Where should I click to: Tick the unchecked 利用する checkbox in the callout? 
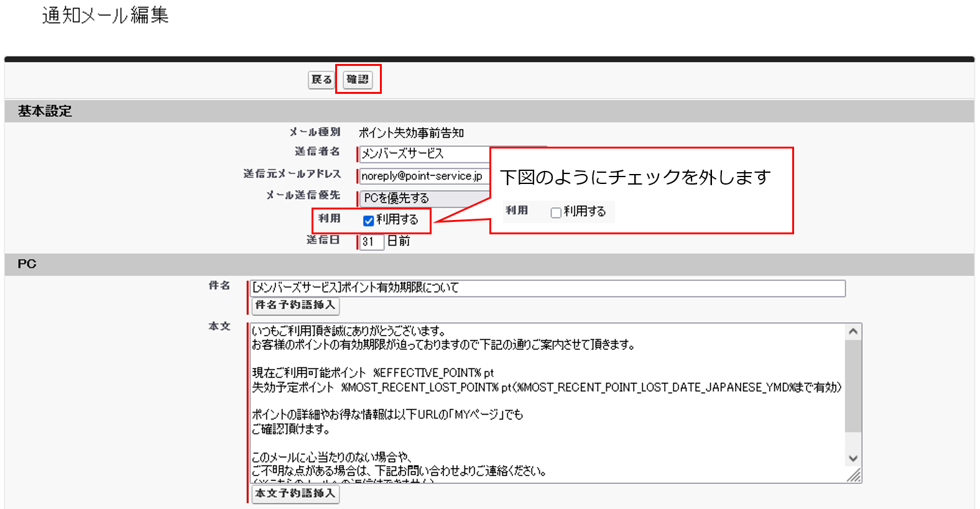tap(556, 213)
